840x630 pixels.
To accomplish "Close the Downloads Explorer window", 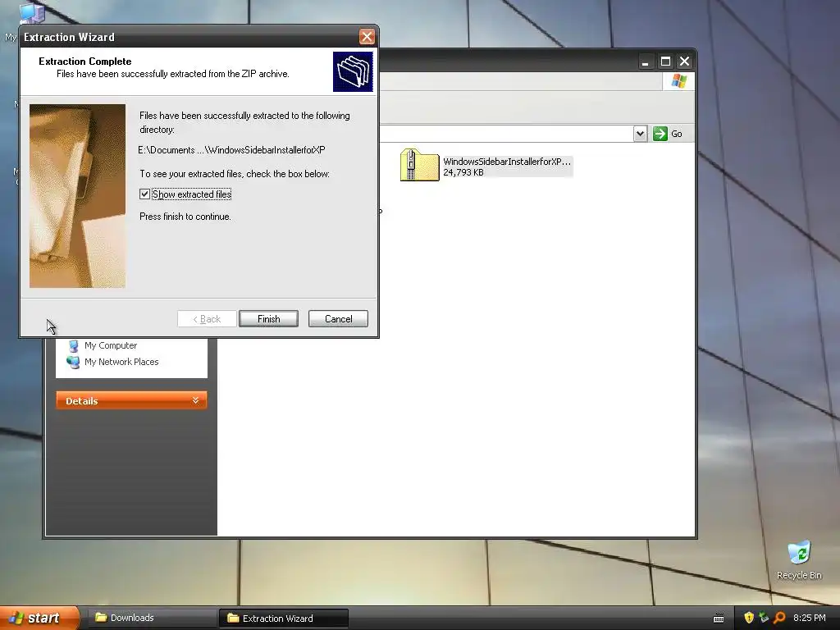I will 685,62.
